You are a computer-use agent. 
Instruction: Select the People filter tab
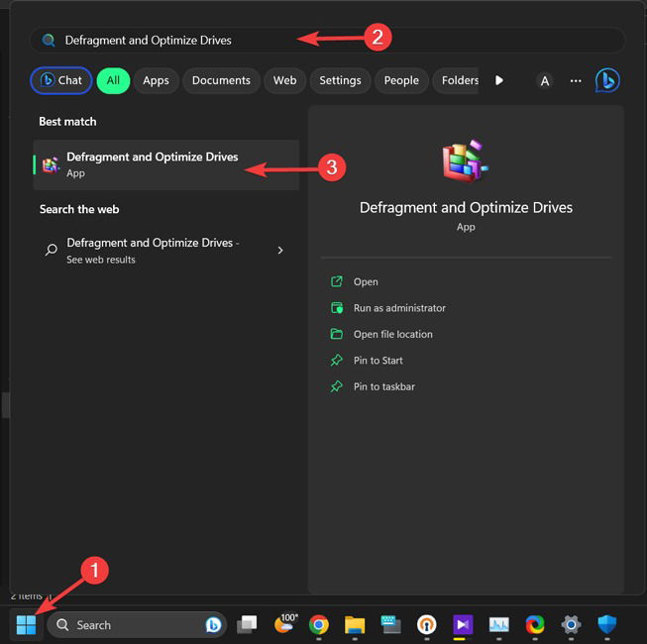(401, 80)
